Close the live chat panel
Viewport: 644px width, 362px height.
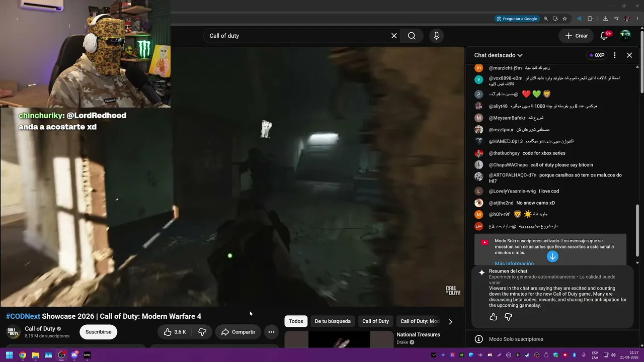(x=629, y=55)
